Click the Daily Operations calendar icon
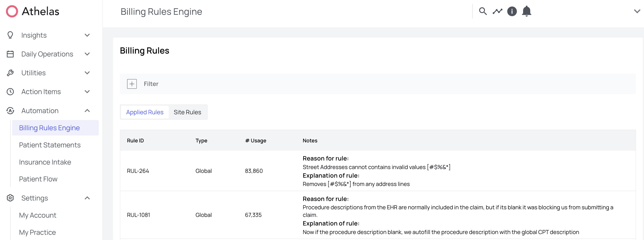The image size is (644, 240). (10, 54)
